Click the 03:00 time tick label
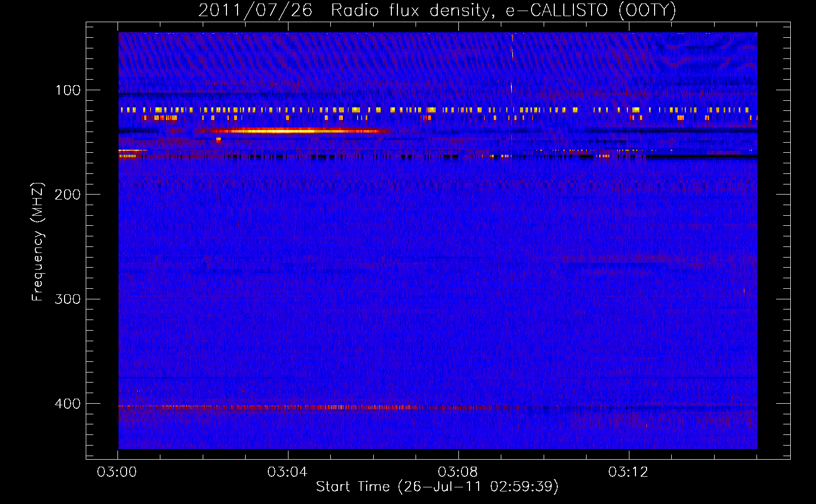The height and width of the screenshot is (504, 816). click(117, 472)
